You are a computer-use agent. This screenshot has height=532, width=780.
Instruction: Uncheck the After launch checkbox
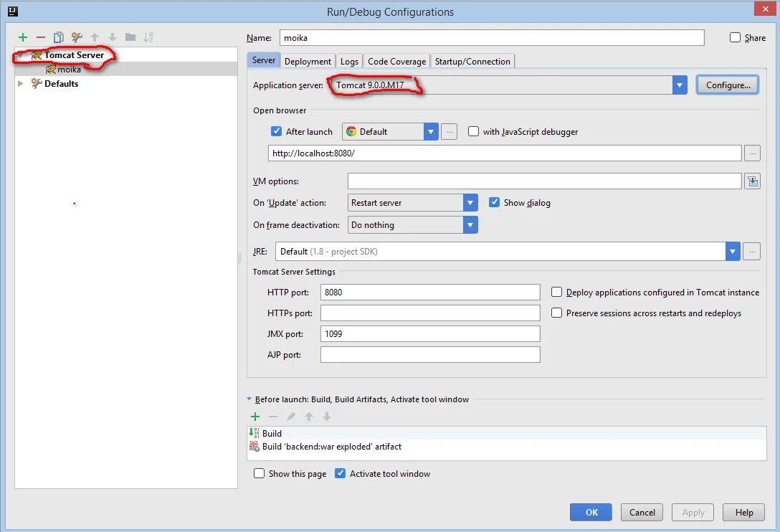276,131
